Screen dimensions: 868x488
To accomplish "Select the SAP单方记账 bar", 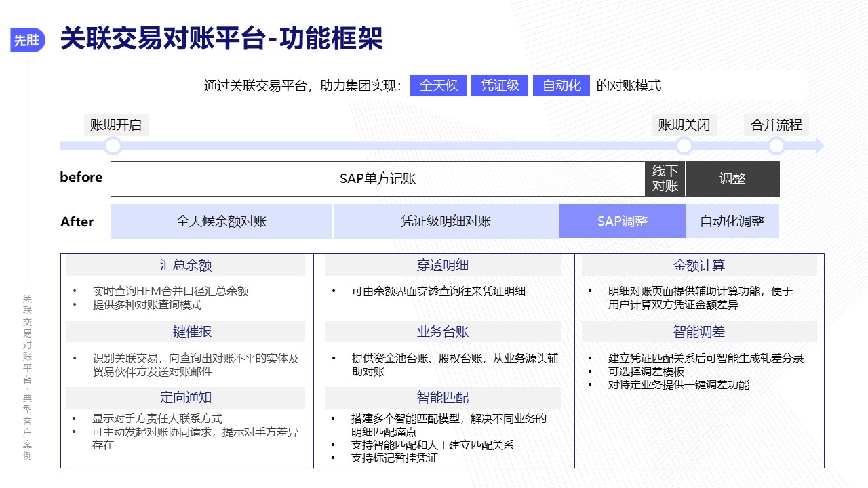I will (378, 179).
